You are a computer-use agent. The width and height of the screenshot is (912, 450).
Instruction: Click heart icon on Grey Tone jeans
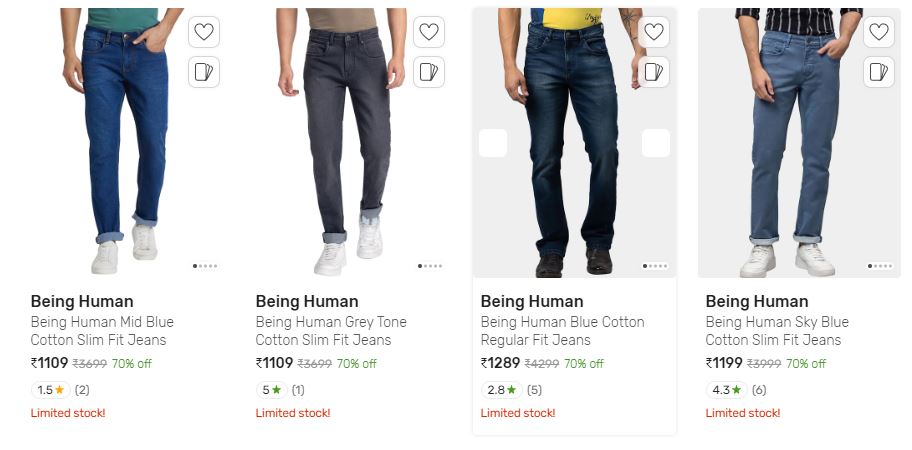coord(429,31)
